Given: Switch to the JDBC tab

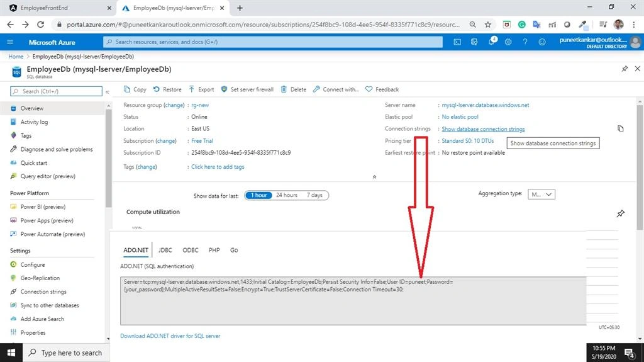Looking at the screenshot, I should coord(165,250).
